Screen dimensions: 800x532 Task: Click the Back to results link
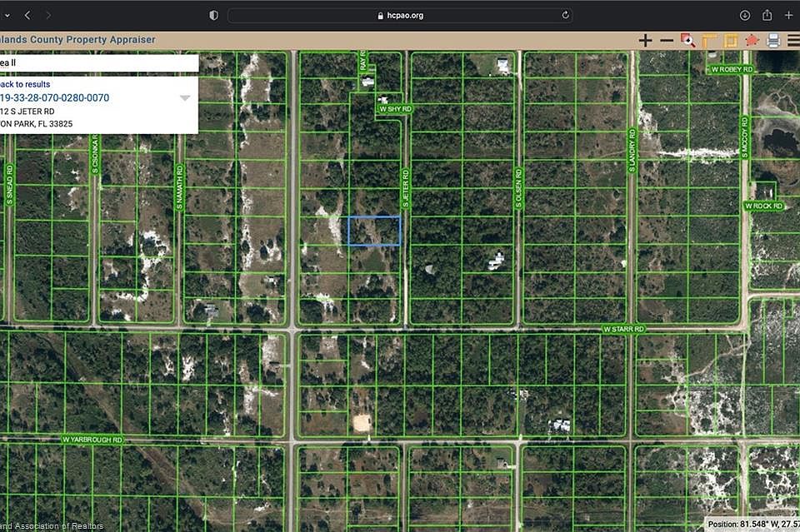[x=25, y=84]
